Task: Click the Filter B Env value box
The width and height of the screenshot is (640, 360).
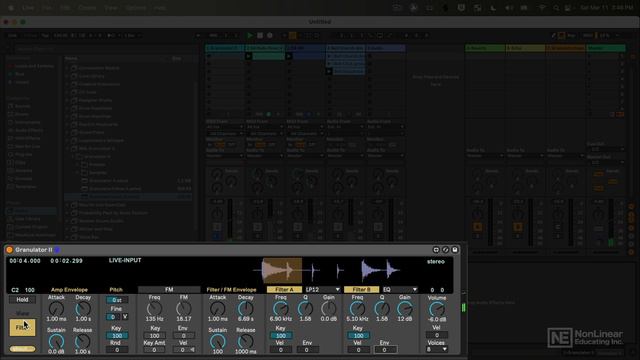Action: (x=384, y=350)
